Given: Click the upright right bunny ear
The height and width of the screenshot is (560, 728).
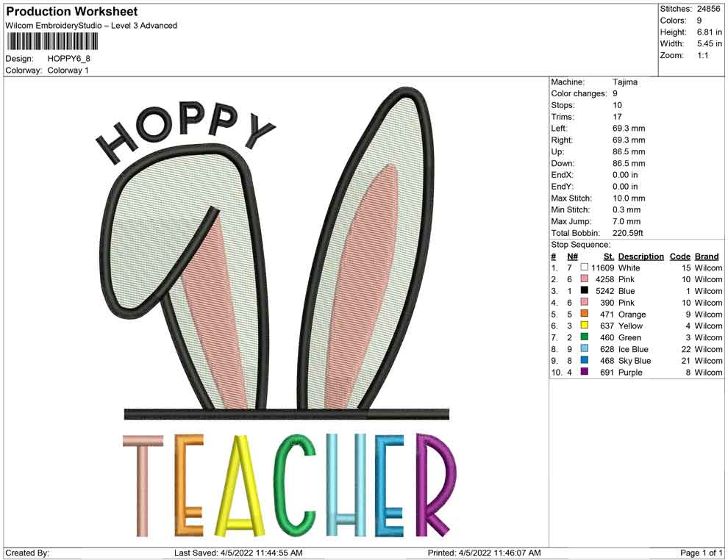Looking at the screenshot, I should pos(367,248).
